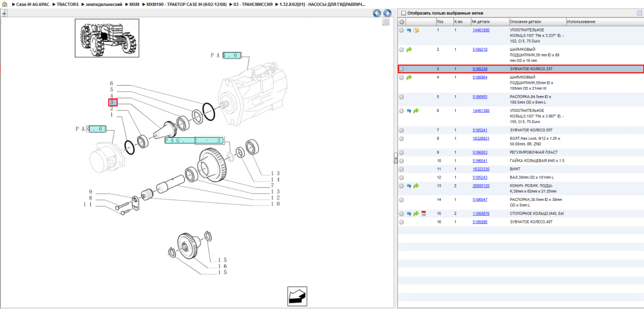Open part number link 5186886
The image size is (644, 309).
pos(480,222)
